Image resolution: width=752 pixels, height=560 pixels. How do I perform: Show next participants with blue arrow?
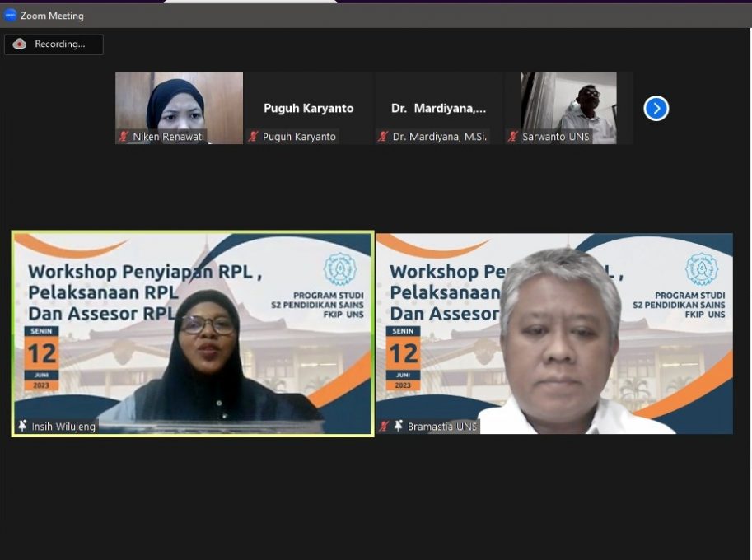656,109
